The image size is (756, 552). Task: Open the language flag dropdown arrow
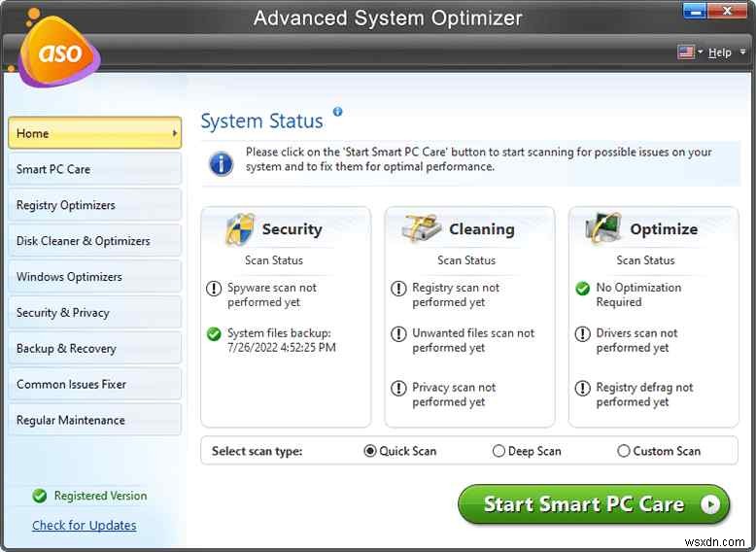click(x=700, y=52)
